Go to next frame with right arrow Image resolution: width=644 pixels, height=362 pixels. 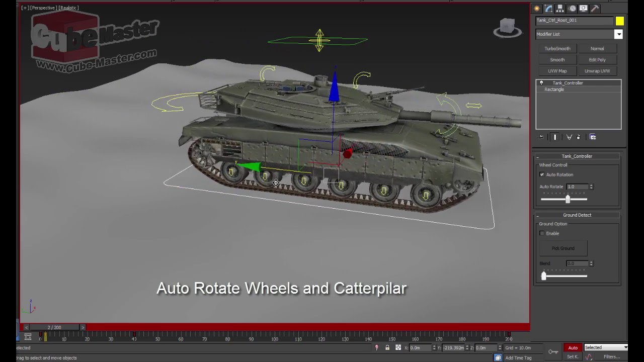coord(83,327)
